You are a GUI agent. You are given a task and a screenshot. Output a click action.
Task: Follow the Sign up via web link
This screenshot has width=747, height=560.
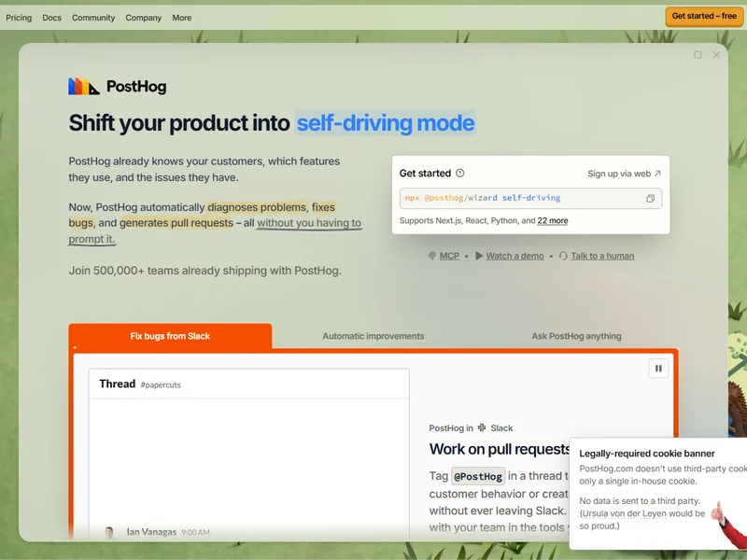(624, 174)
